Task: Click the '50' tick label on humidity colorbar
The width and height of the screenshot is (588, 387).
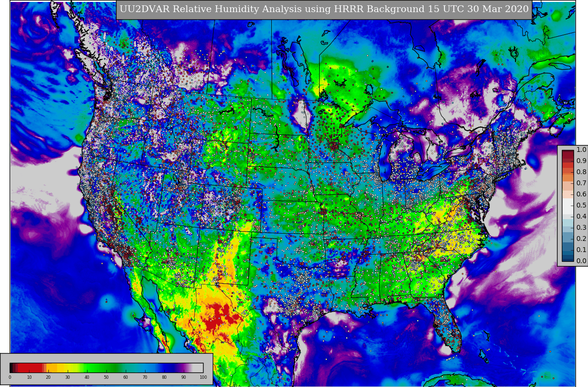Action: pyautogui.click(x=106, y=377)
